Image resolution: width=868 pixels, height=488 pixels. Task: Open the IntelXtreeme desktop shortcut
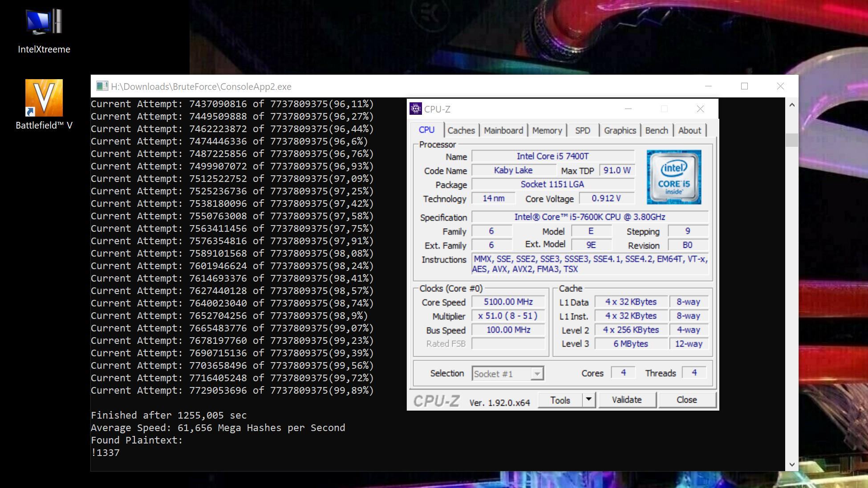pyautogui.click(x=44, y=31)
